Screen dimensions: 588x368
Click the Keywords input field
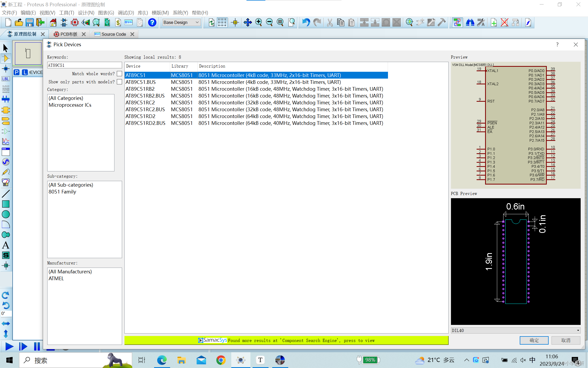[84, 65]
